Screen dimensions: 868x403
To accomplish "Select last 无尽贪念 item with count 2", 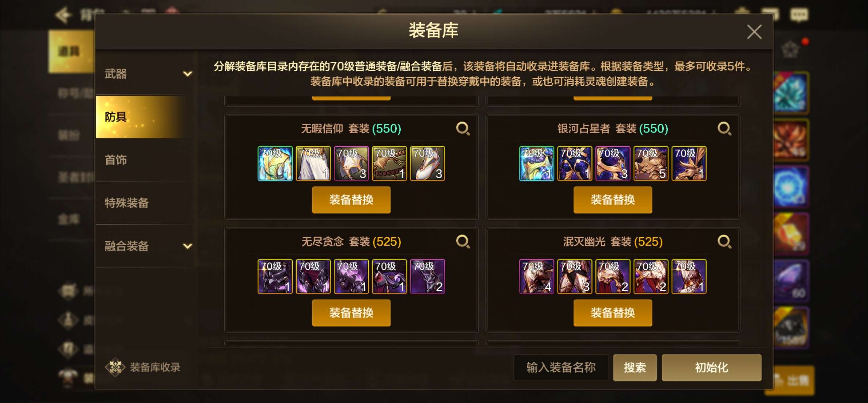I will tap(427, 277).
